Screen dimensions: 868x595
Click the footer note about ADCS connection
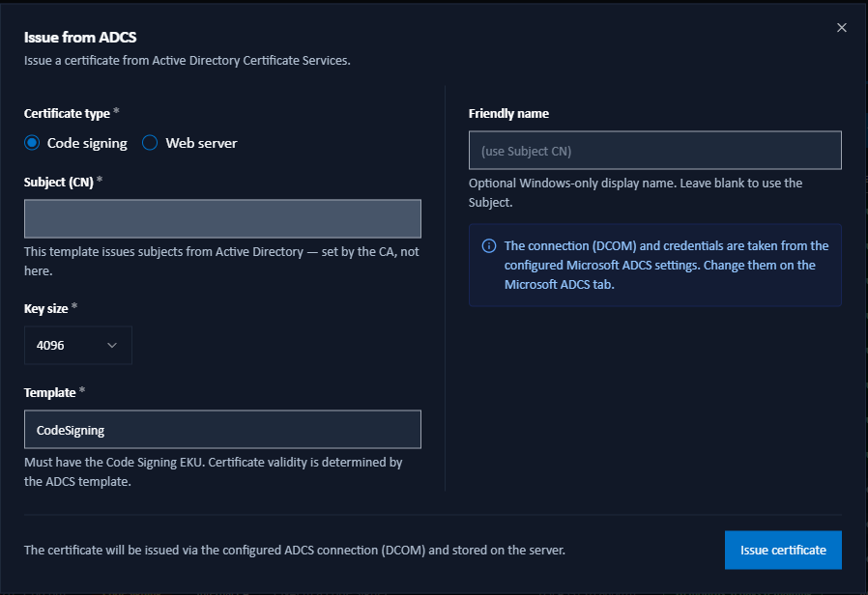295,551
